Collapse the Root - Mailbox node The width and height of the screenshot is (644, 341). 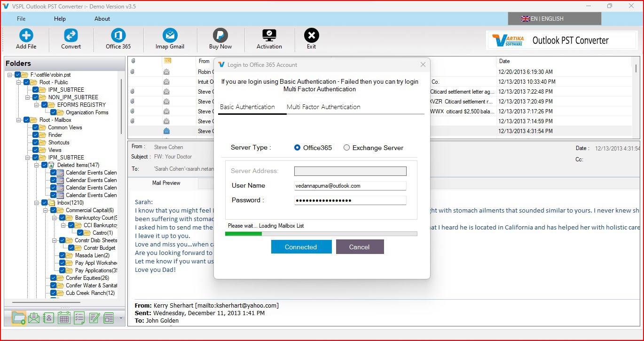[19, 120]
